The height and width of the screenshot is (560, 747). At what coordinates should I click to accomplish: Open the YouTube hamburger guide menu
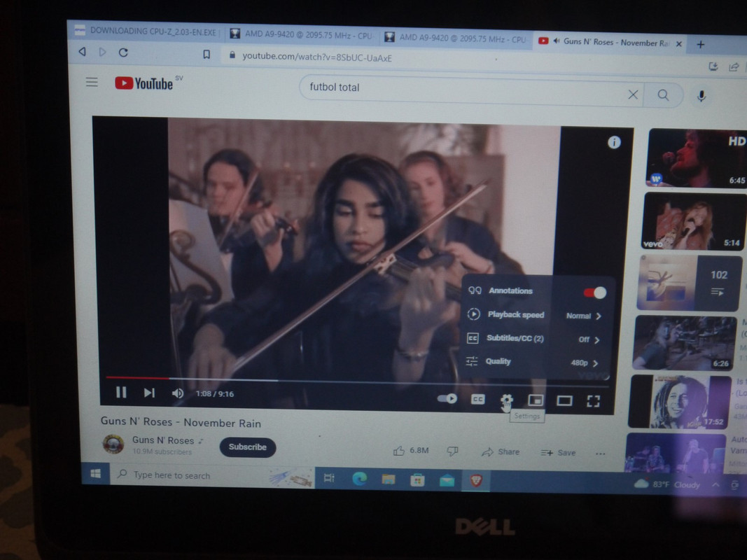[x=92, y=83]
